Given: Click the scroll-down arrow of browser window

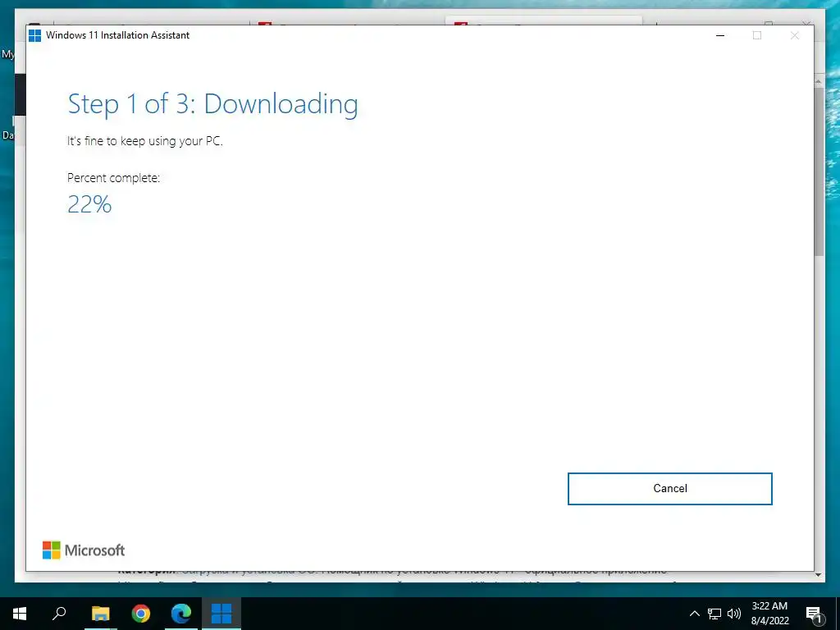Looking at the screenshot, I should click(x=819, y=575).
